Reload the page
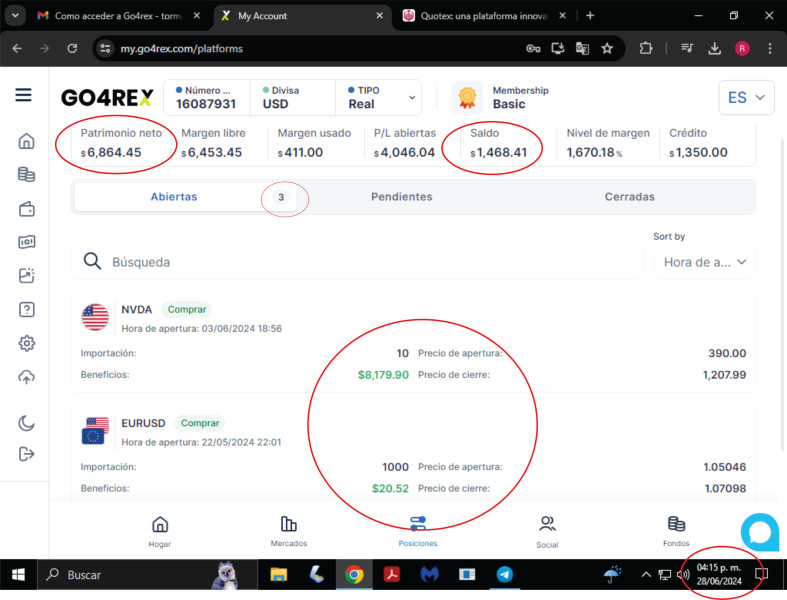This screenshot has width=787, height=600. pos(72,48)
